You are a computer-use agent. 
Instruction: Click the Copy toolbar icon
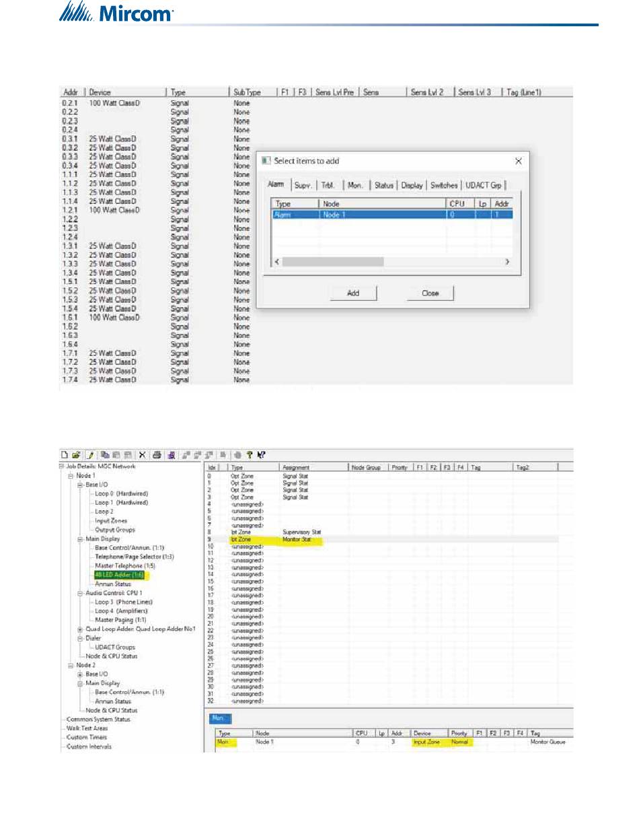(106, 454)
